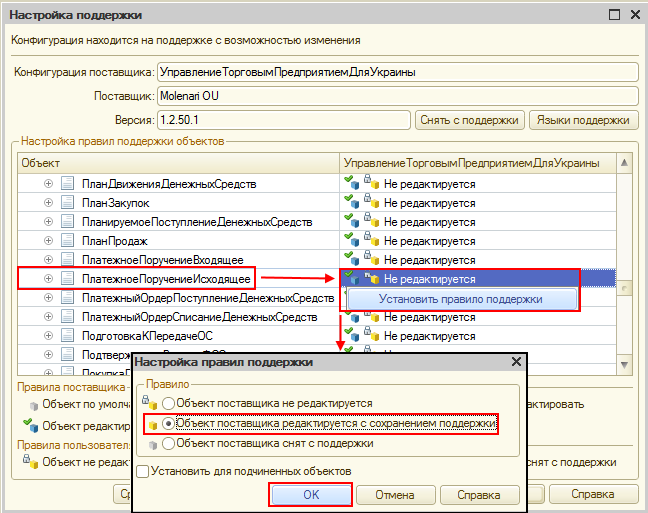Select ПланПродаж row name

(115, 241)
